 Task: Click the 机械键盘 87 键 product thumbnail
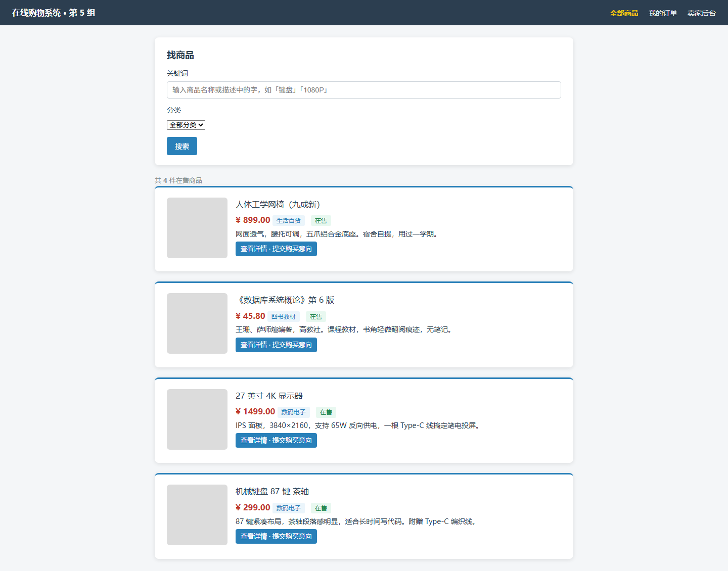click(197, 515)
